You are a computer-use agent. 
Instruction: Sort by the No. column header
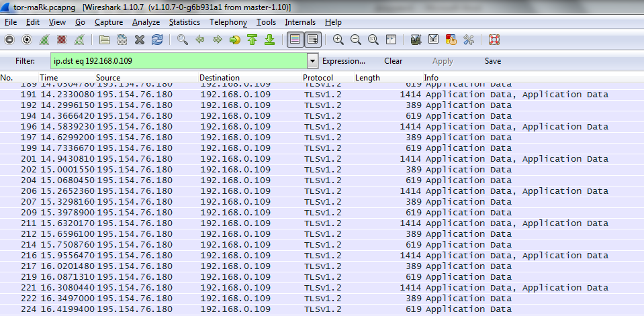click(x=19, y=78)
